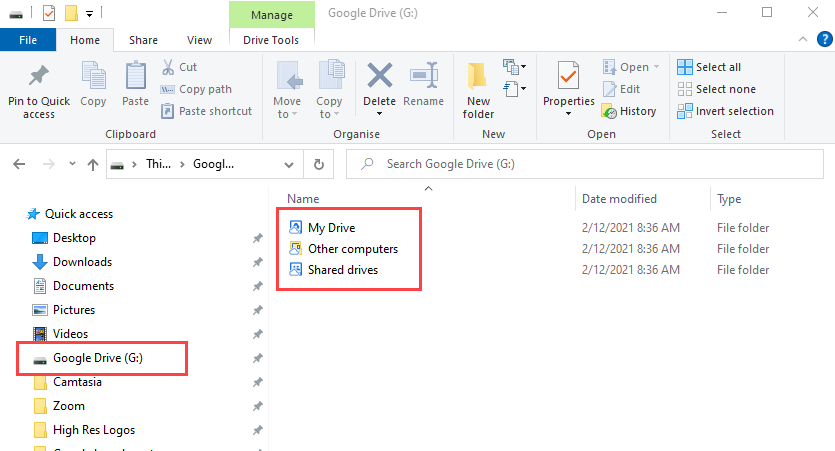Select the Other computers folder

(343, 249)
